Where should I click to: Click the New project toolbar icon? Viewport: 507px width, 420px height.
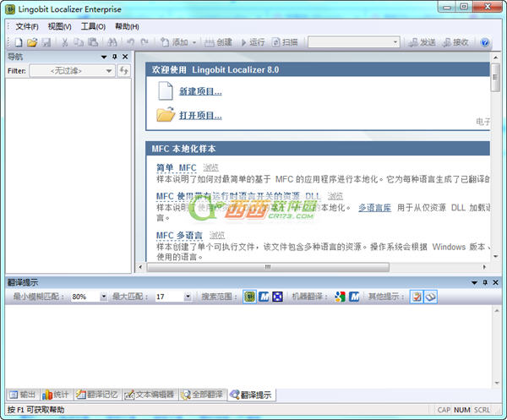19,42
